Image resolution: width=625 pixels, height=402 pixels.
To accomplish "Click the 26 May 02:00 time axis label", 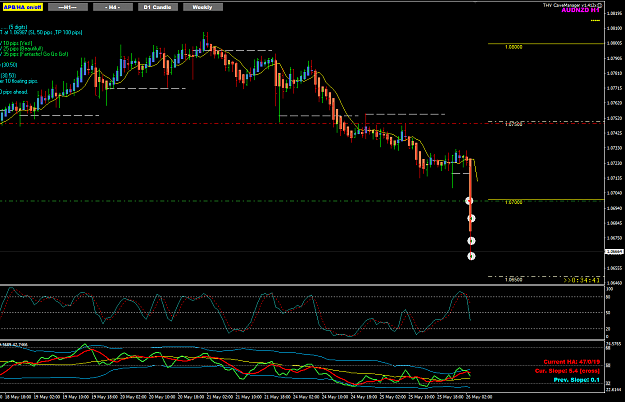I will 478,397.
